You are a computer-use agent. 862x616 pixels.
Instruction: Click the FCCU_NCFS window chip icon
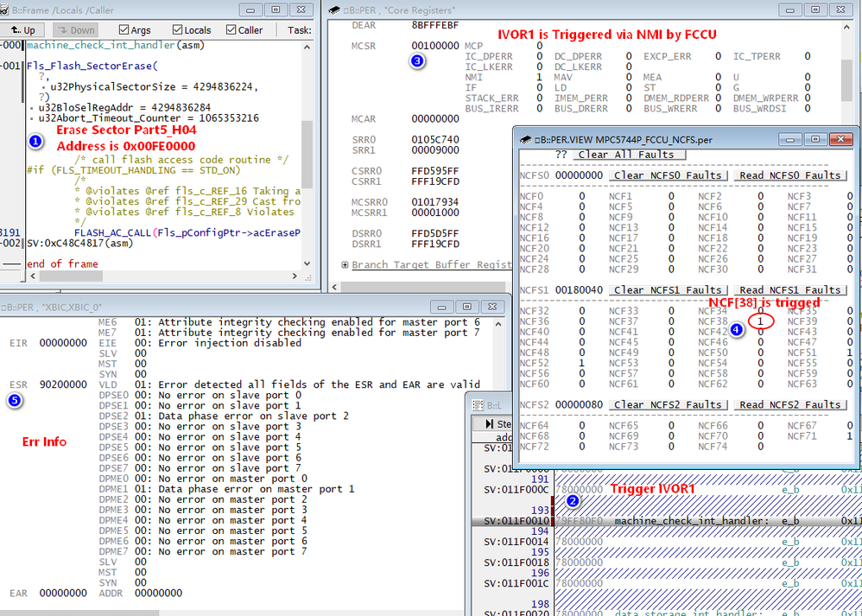coord(525,140)
